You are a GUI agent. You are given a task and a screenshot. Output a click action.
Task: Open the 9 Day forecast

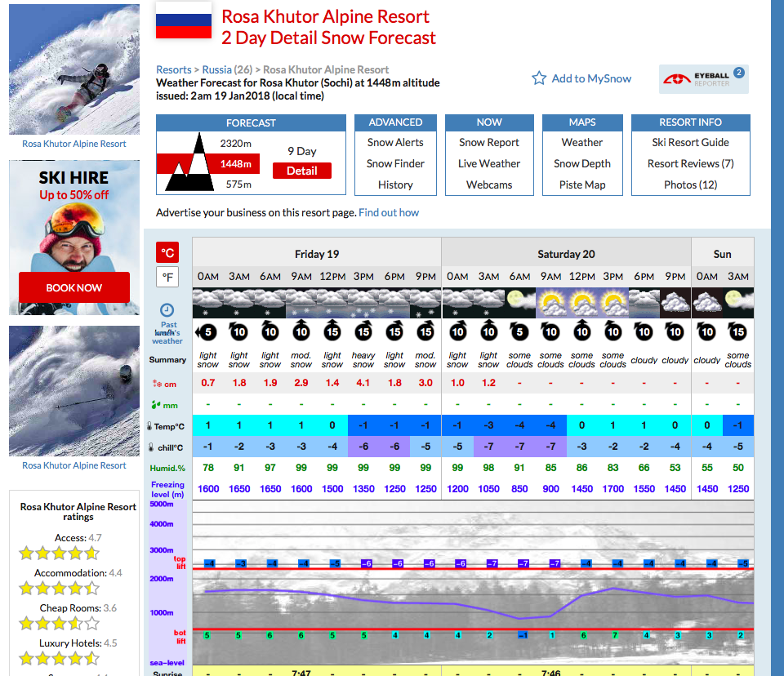coord(301,151)
